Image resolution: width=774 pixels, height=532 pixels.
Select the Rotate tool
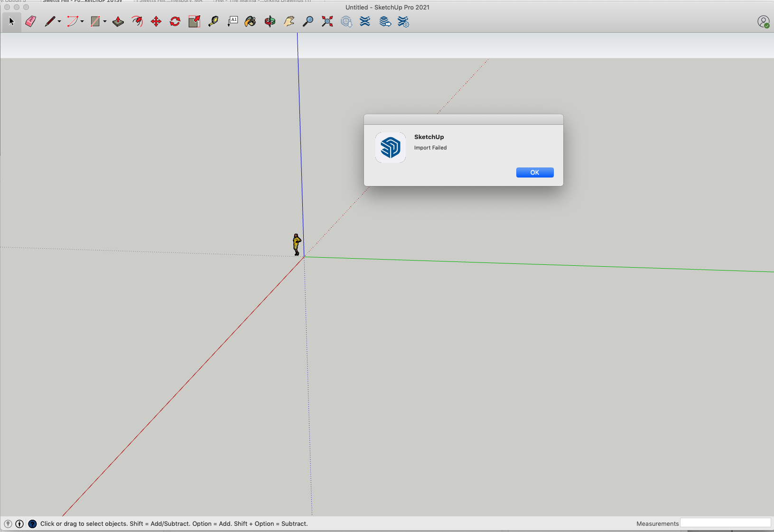click(x=175, y=21)
